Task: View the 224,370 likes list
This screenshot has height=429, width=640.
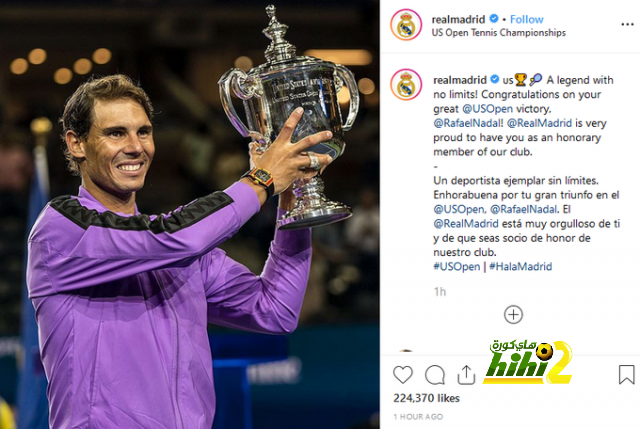Action: click(426, 398)
